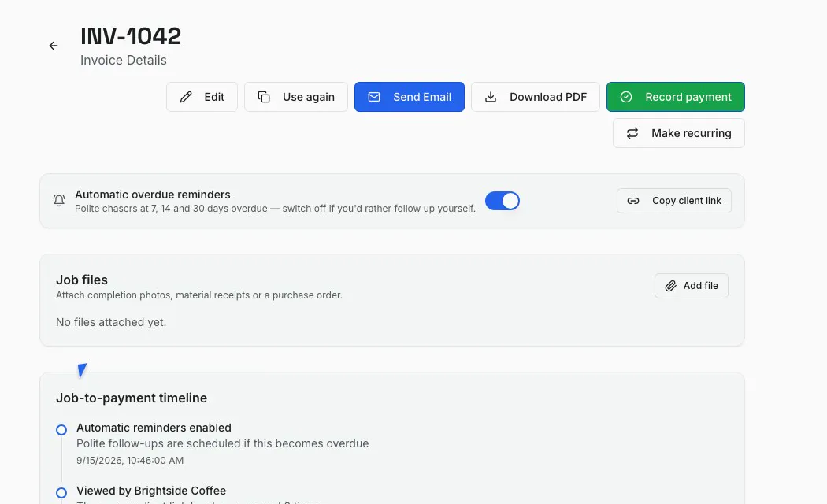Click the Viewed by Brightside Coffee entry title

(x=151, y=491)
